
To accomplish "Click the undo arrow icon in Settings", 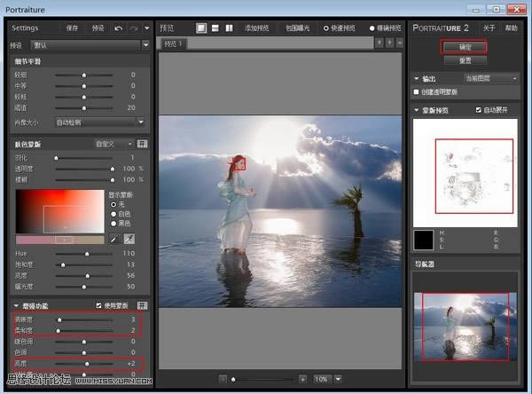I will coord(118,28).
